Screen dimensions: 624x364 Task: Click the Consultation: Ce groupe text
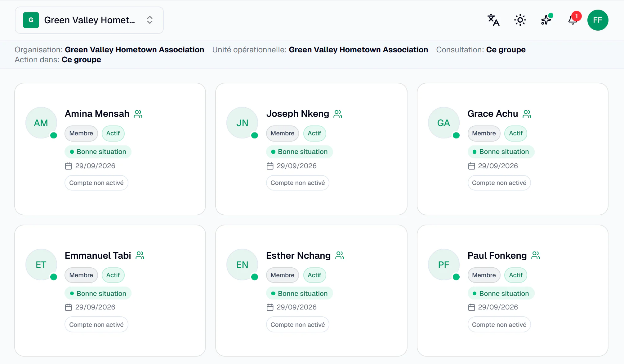[481, 50]
